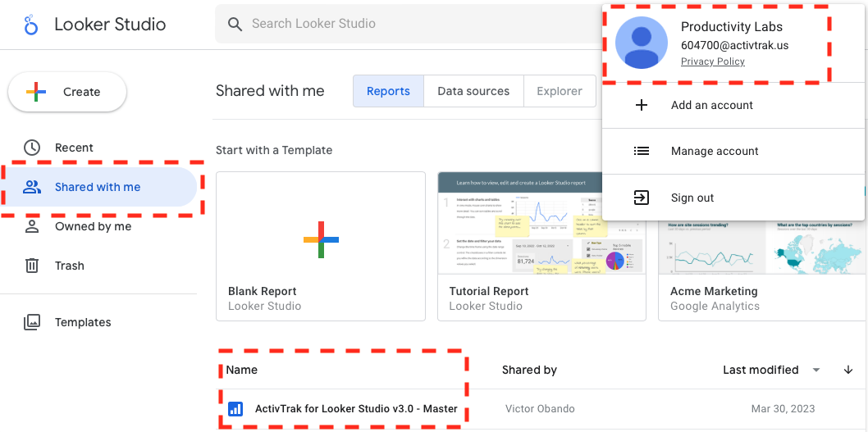The image size is (868, 432).
Task: Open the Templates gallery icon
Action: coord(31,322)
